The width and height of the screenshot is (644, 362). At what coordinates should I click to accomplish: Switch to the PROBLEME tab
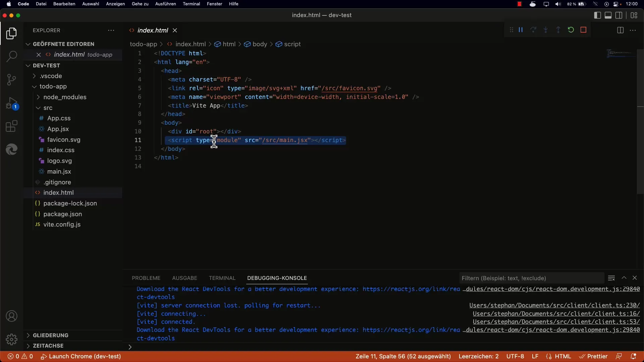(146, 278)
